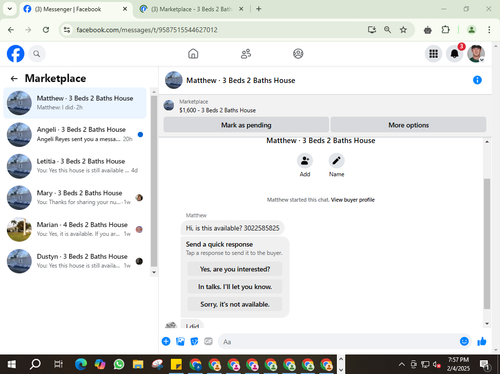Open Letitia - 3 Beds 2 Baths House conversation
Image resolution: width=500 pixels, height=374 pixels.
tap(75, 166)
